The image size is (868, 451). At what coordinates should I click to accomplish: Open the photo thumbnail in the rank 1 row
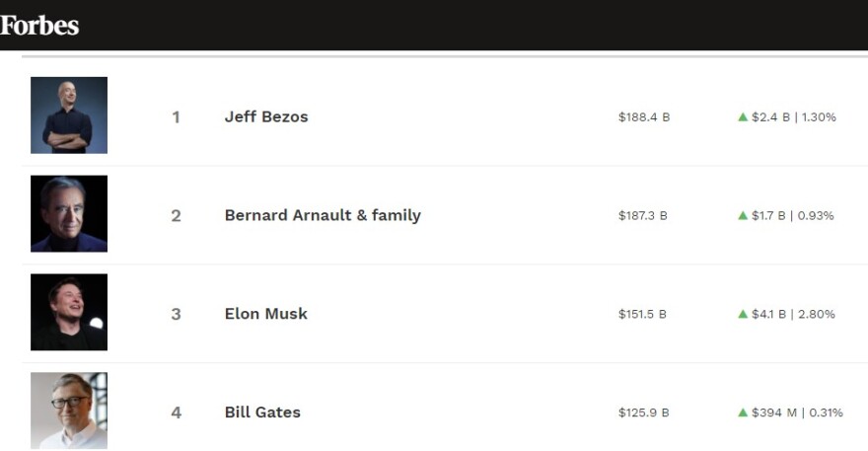69,115
